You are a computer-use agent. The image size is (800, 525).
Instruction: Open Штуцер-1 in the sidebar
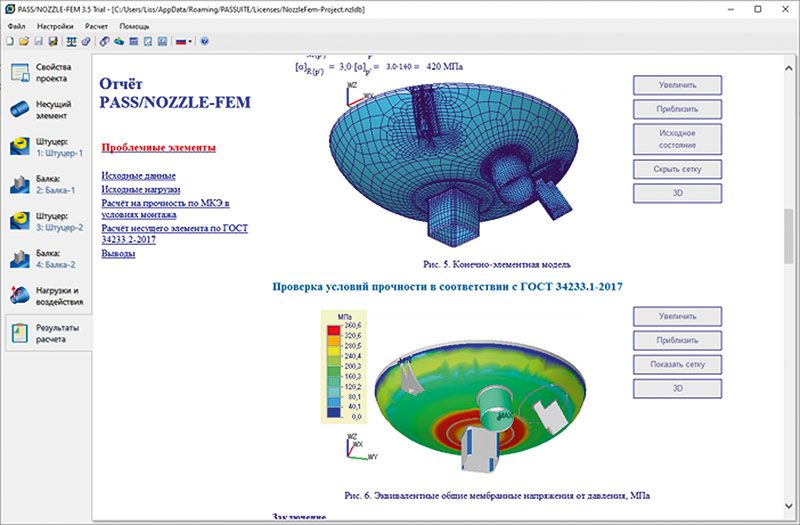click(x=47, y=147)
